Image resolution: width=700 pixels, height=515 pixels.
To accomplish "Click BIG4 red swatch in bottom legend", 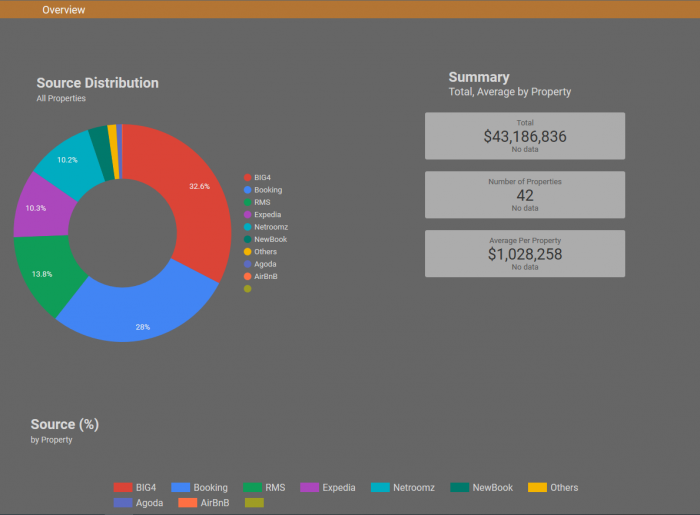I will point(123,488).
